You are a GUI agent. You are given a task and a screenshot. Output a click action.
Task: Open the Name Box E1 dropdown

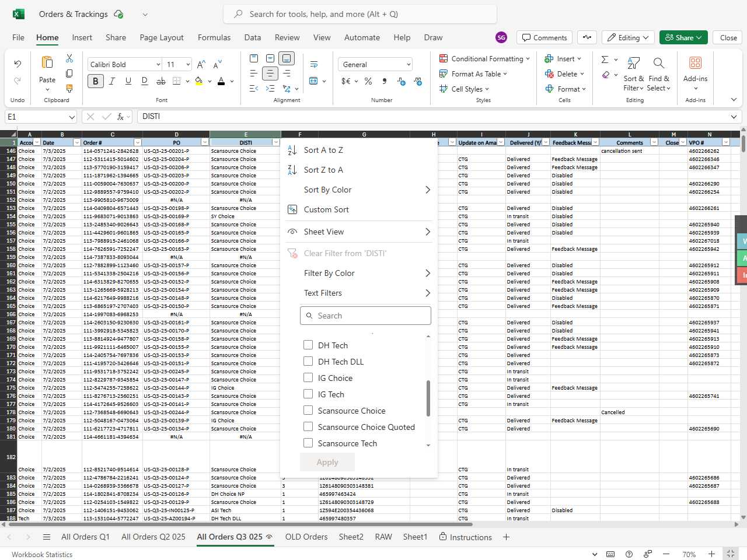click(x=72, y=117)
